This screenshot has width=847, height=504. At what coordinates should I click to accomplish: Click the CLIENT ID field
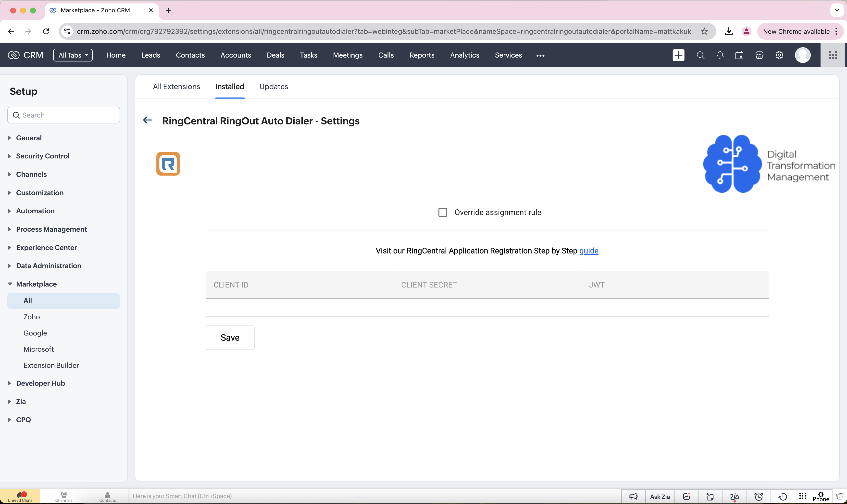point(299,285)
